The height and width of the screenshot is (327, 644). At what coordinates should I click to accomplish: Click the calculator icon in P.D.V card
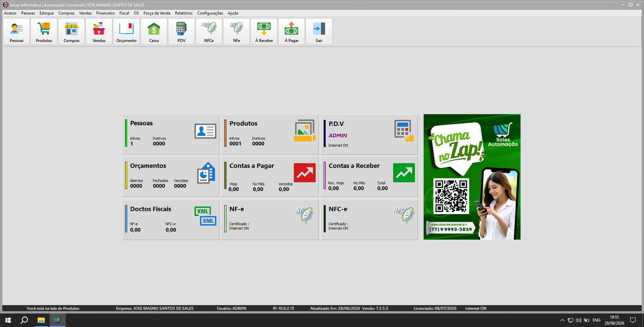click(x=404, y=131)
